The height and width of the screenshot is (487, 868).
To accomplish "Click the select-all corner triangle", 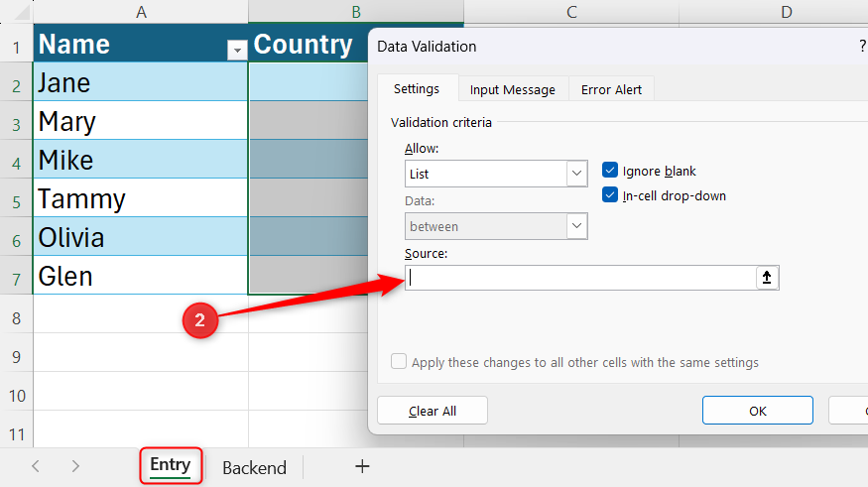I will click(x=22, y=12).
